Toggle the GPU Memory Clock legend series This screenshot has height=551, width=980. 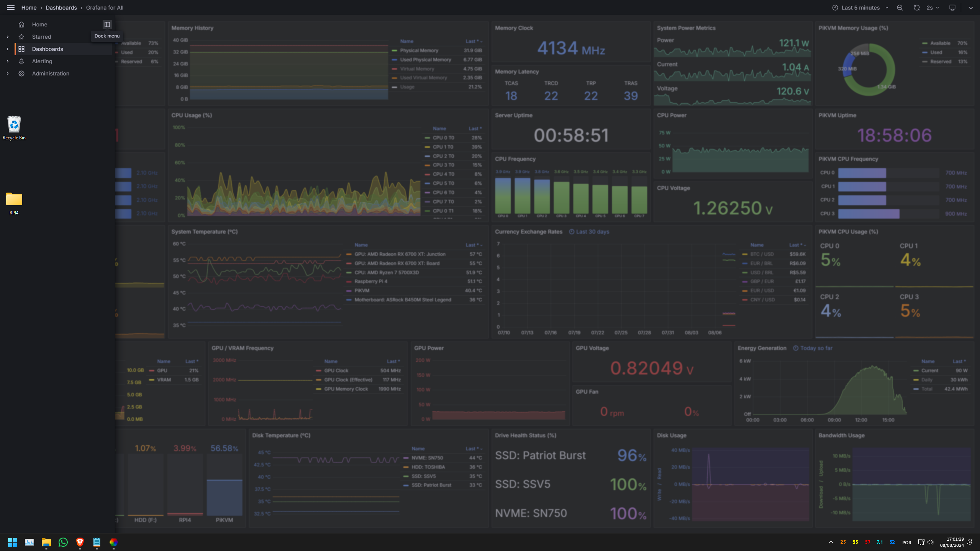coord(346,389)
